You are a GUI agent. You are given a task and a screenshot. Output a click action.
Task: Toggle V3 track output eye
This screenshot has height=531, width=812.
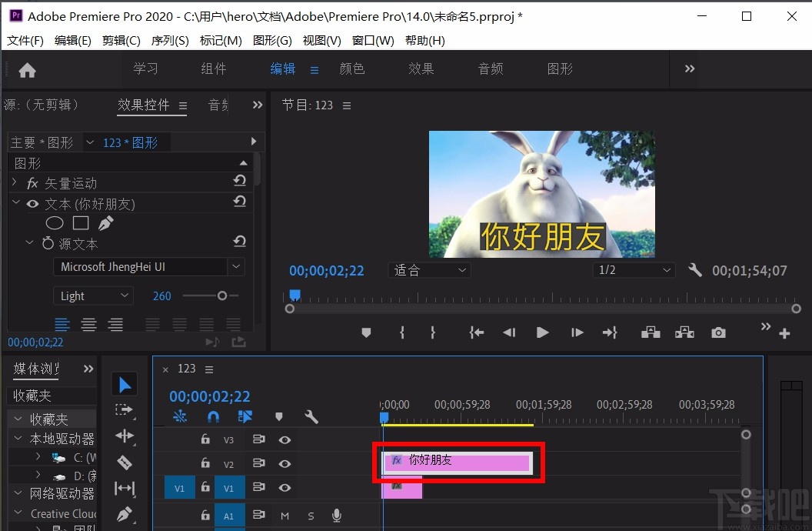285,440
